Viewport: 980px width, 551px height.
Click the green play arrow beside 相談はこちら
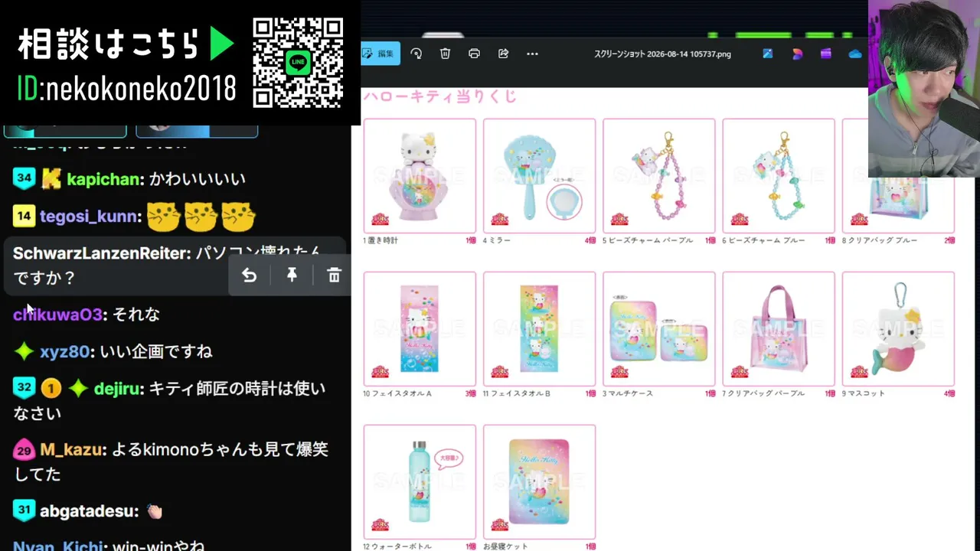click(x=222, y=45)
